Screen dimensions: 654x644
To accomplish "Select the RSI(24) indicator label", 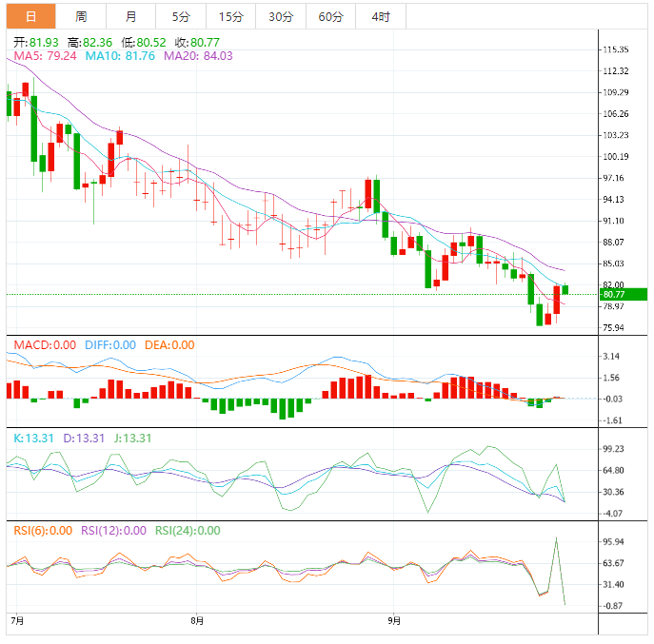I will pos(188,531).
